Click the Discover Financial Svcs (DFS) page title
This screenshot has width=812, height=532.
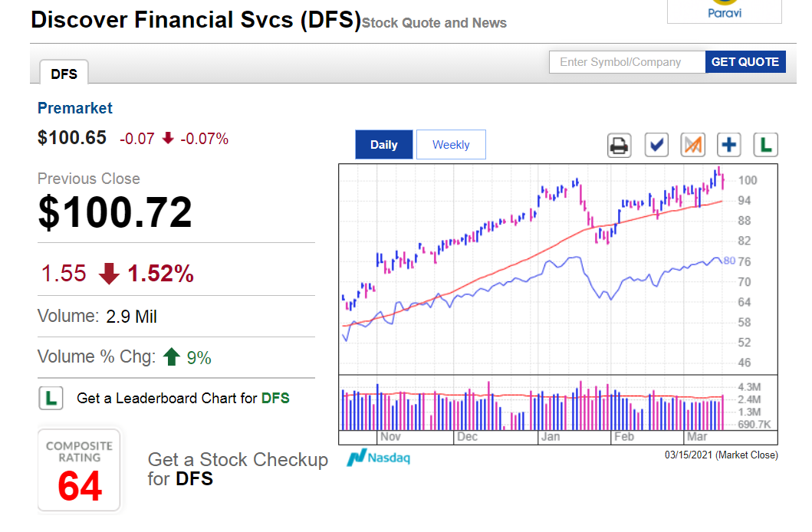click(x=196, y=20)
